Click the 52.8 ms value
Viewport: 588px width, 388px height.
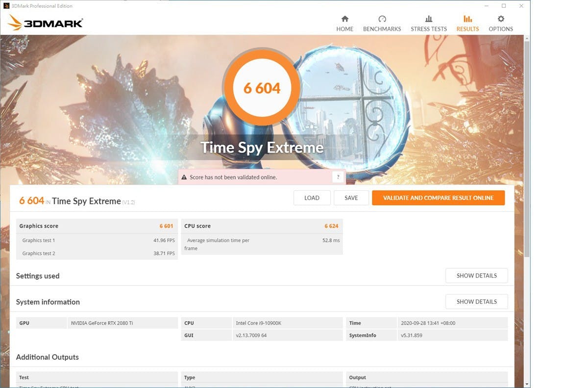pyautogui.click(x=331, y=240)
